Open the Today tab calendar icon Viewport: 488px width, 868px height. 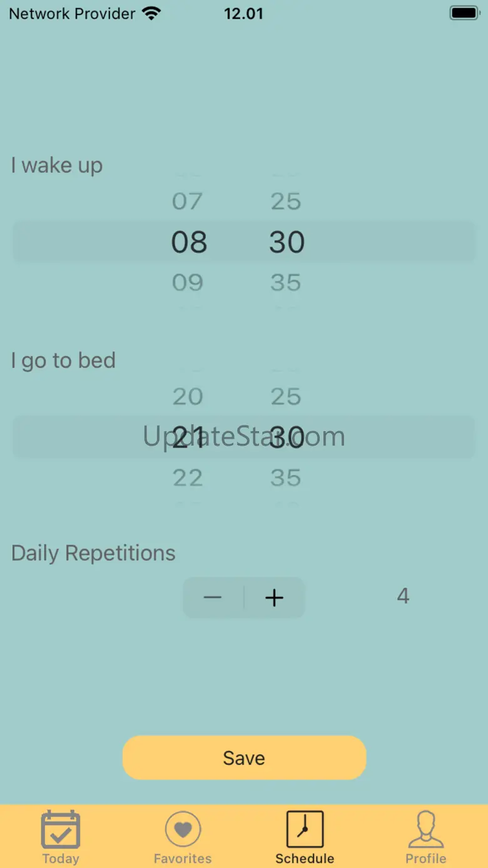coord(61,830)
